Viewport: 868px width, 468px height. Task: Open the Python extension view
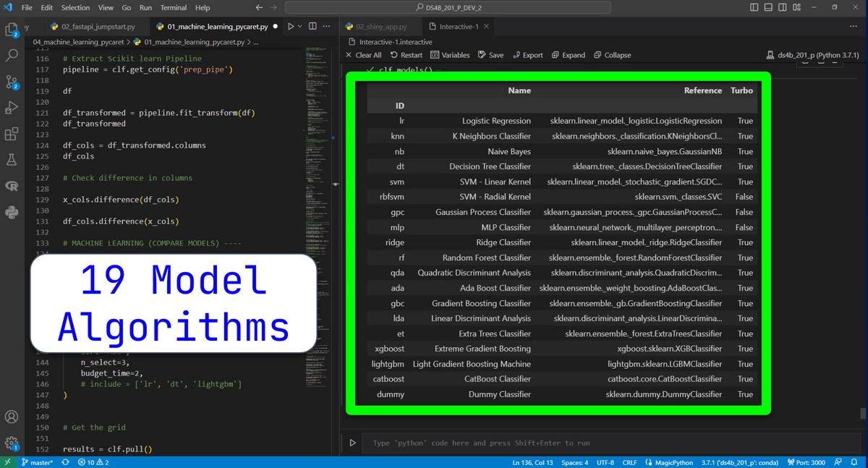(x=12, y=212)
